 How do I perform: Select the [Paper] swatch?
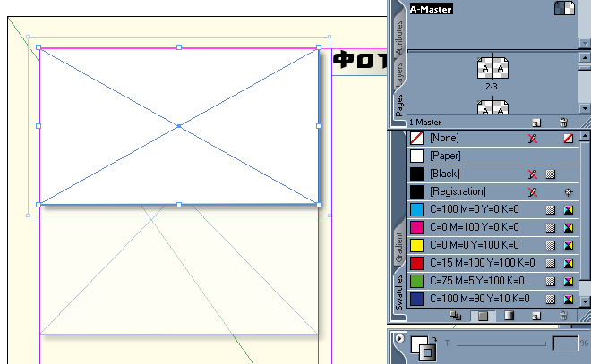(x=492, y=156)
